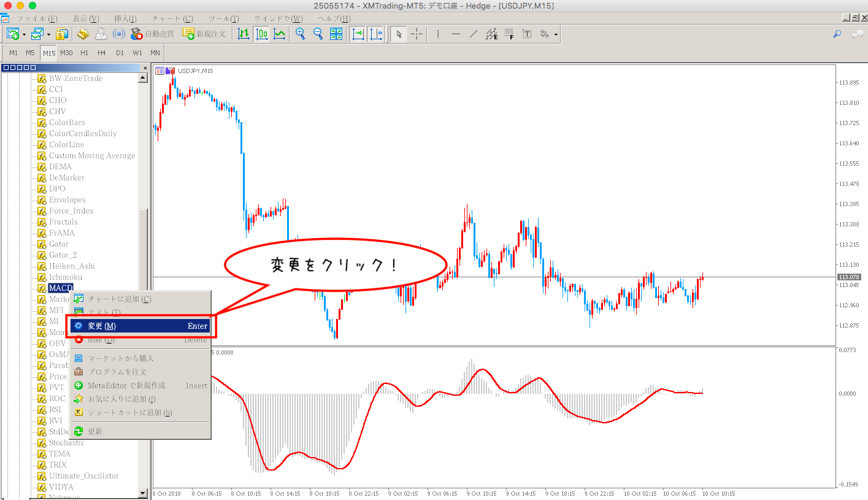Select the trendline drawing tool
868x500 pixels.
click(473, 34)
